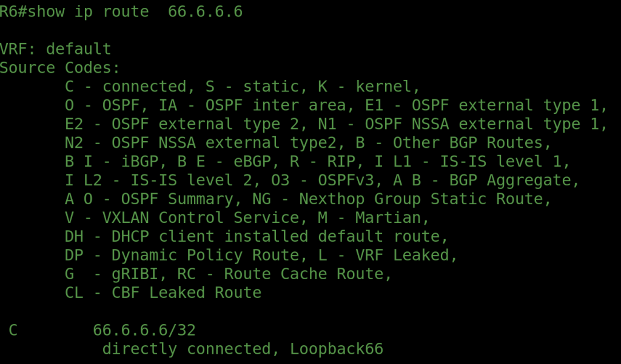Click the 'VRF: default' line
The height and width of the screenshot is (364, 621).
click(x=55, y=49)
